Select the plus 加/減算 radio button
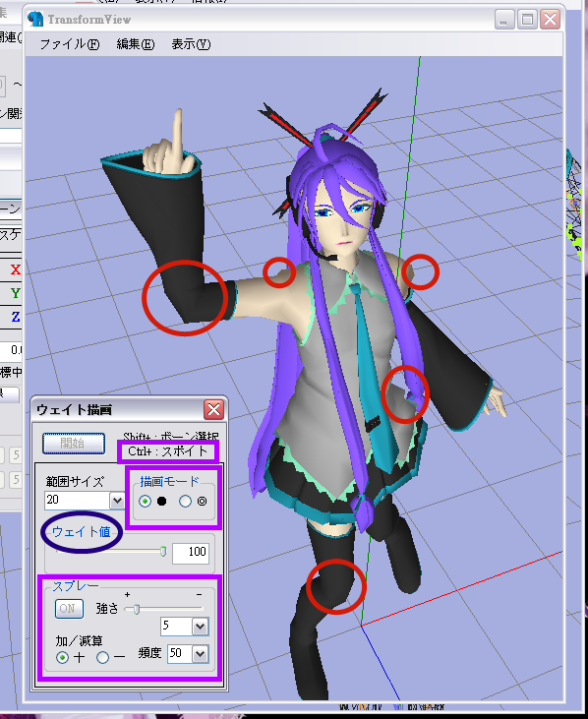This screenshot has height=719, width=588. (62, 658)
